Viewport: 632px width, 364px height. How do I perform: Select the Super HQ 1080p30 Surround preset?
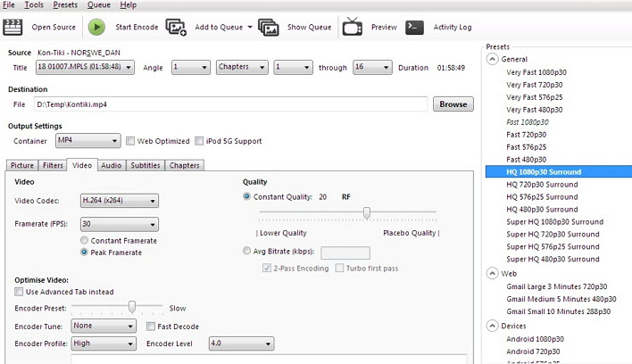click(x=554, y=222)
